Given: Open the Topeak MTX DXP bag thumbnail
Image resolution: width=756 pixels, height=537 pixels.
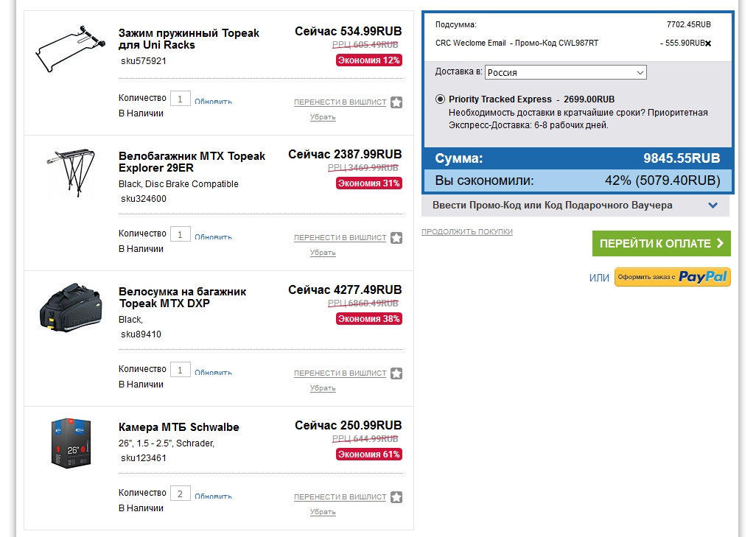Looking at the screenshot, I should click(71, 308).
